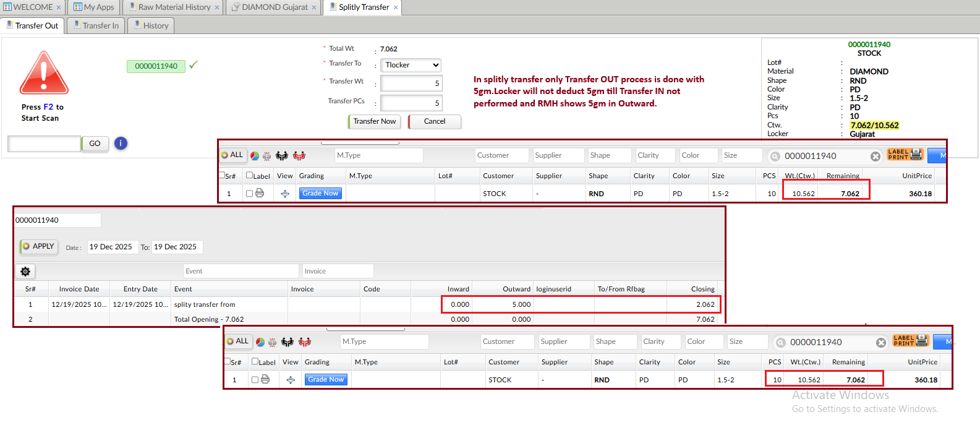
Task: Click the pie chart icon in the upper grid toolbar
Action: [255, 156]
